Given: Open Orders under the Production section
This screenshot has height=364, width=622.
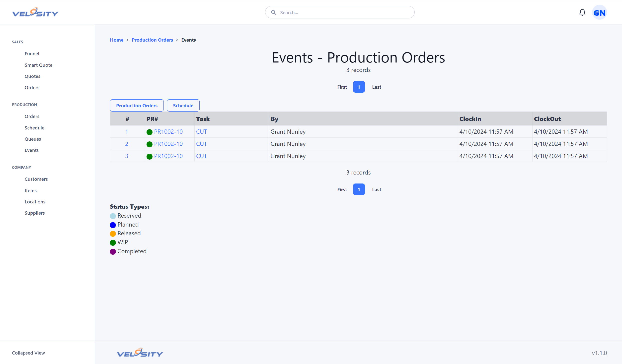Looking at the screenshot, I should click(32, 116).
